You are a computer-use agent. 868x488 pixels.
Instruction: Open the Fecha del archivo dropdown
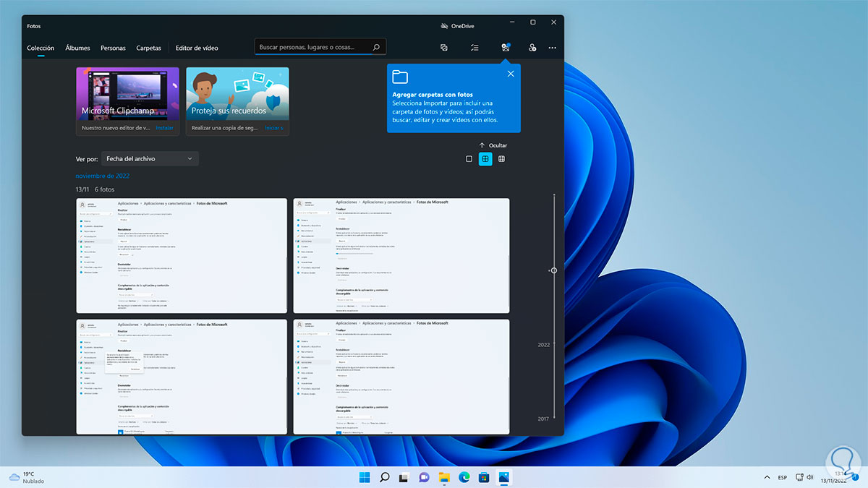pyautogui.click(x=150, y=158)
